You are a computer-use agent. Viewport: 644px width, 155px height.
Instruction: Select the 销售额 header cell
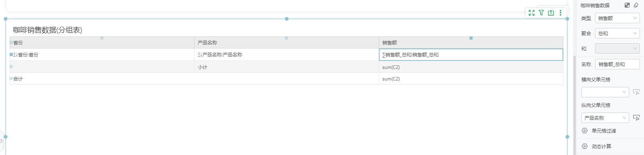[x=471, y=42]
